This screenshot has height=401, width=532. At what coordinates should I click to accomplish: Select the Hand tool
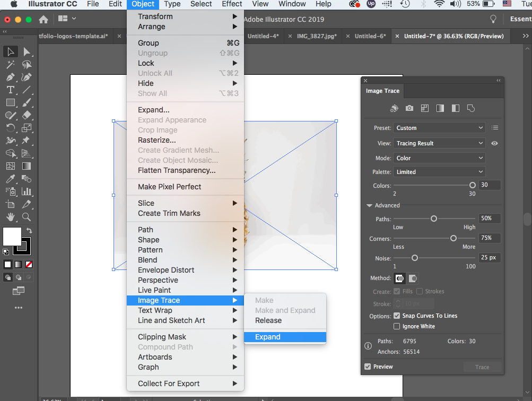pyautogui.click(x=11, y=217)
